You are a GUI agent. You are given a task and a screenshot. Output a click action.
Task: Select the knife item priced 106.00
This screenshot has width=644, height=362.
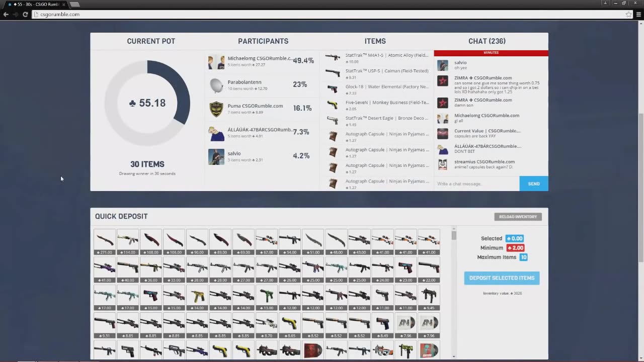(x=174, y=242)
